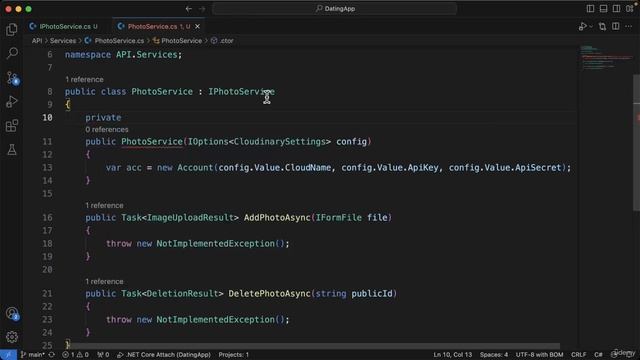Click the code minimap preview
The height and width of the screenshot is (360, 640).
coord(606,57)
